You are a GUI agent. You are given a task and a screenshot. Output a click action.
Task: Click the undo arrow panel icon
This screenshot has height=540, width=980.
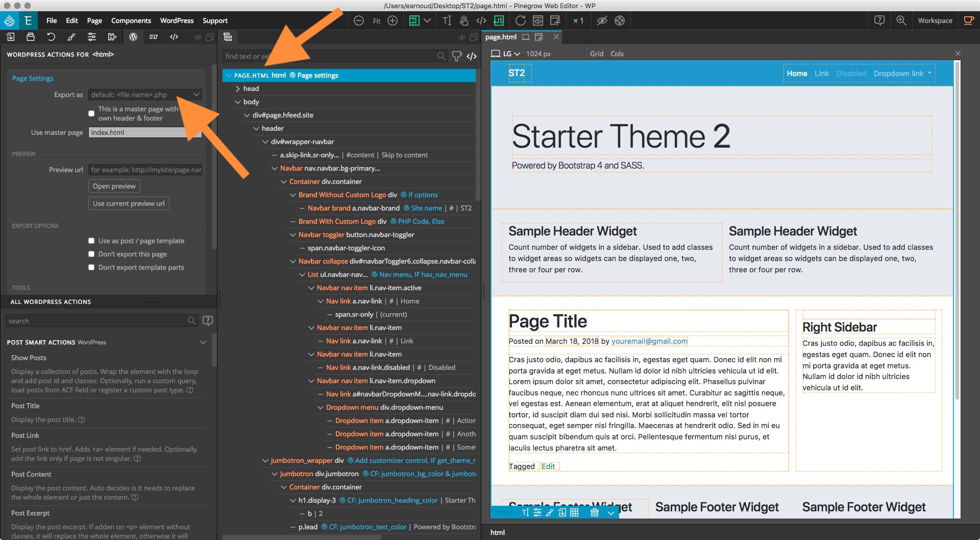tap(51, 37)
